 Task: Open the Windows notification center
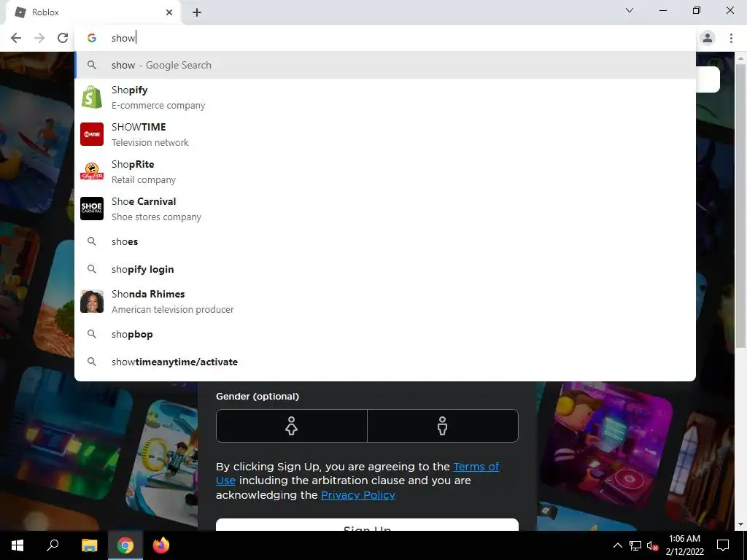click(723, 545)
